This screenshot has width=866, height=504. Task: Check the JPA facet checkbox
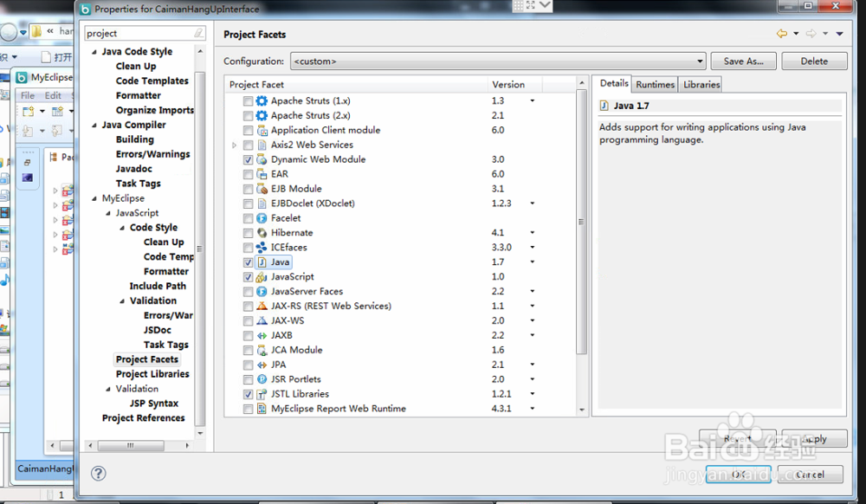click(248, 365)
